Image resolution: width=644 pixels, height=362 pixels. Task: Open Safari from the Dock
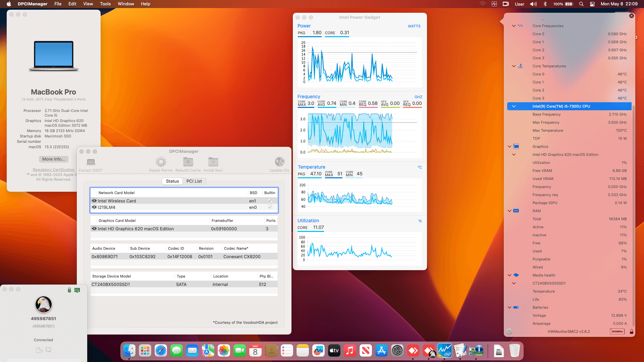pyautogui.click(x=161, y=351)
